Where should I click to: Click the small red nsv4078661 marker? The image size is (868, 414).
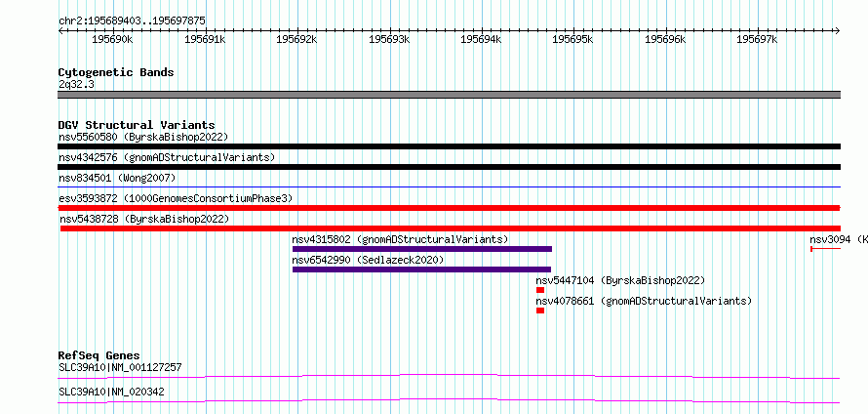coord(540,310)
